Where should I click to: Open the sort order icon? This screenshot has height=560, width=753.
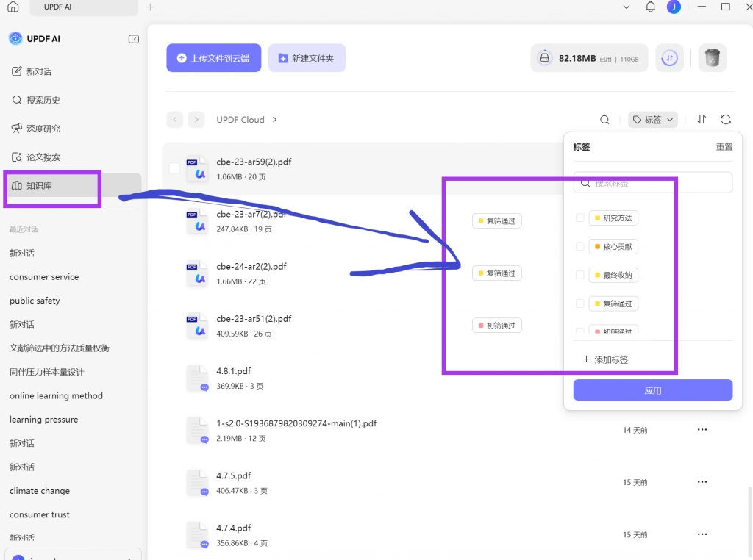(702, 120)
